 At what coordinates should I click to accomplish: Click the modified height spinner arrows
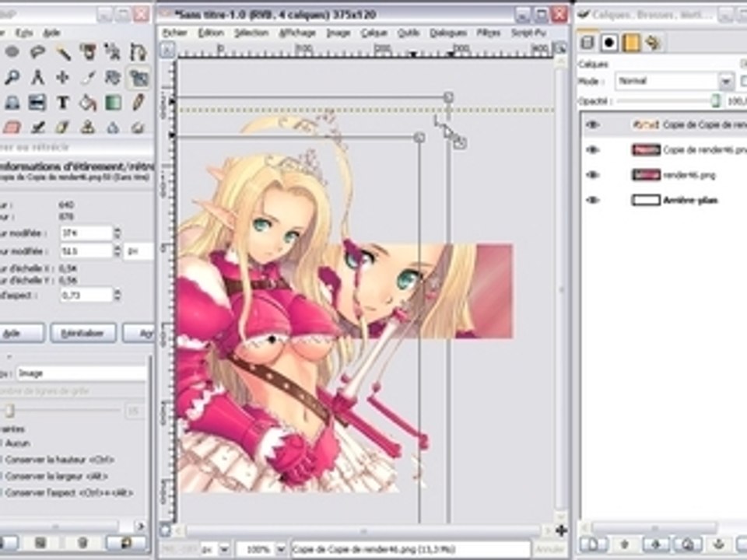click(117, 251)
